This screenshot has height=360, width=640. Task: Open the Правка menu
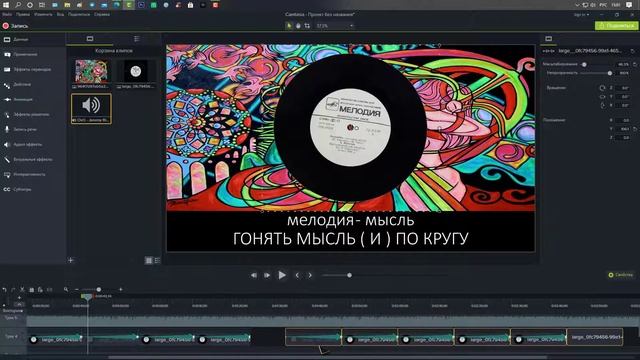pyautogui.click(x=23, y=14)
